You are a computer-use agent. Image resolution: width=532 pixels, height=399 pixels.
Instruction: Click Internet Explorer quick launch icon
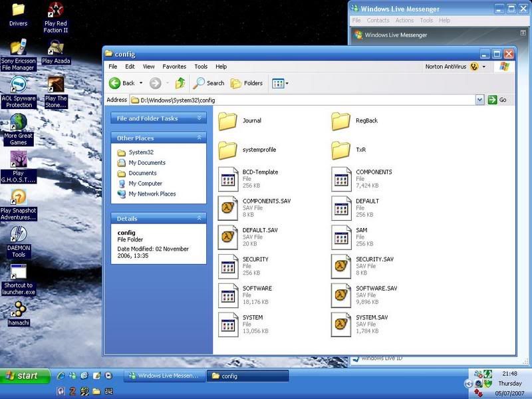61,376
